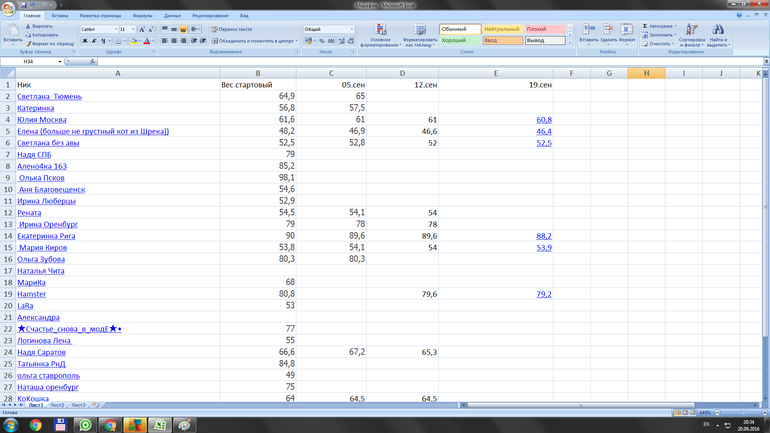Switch to the Формулы ribbon tab
This screenshot has height=433, width=770.
[x=142, y=16]
